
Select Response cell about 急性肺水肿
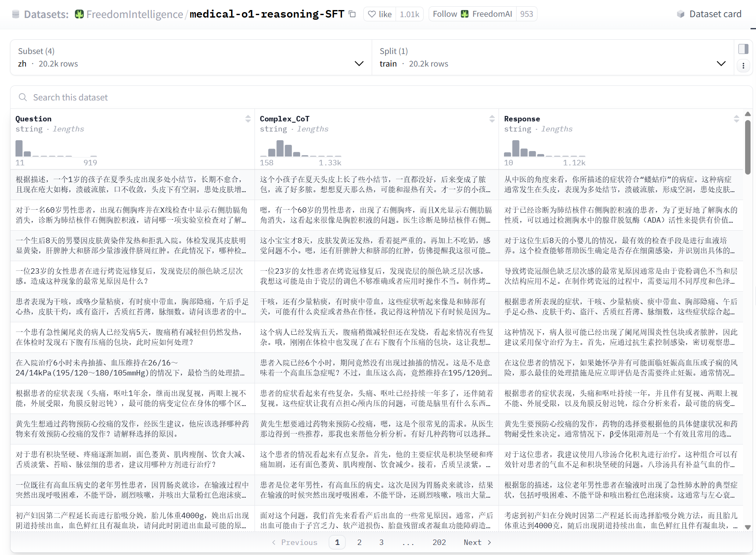pos(621,490)
